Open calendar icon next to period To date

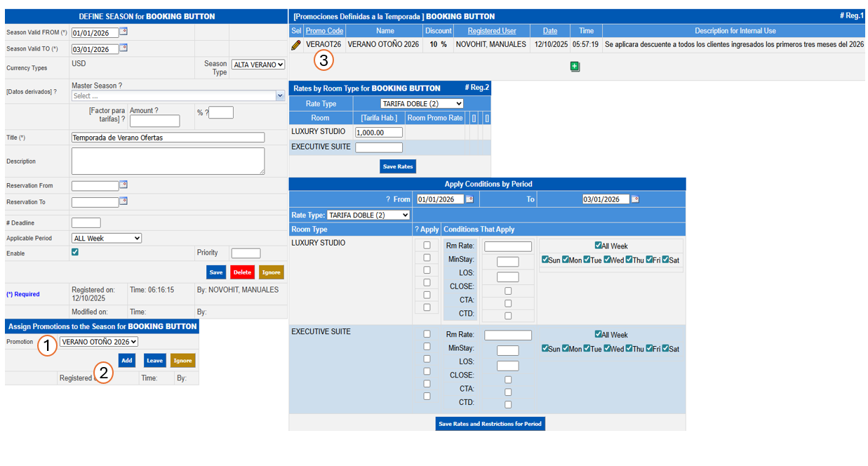coord(635,199)
